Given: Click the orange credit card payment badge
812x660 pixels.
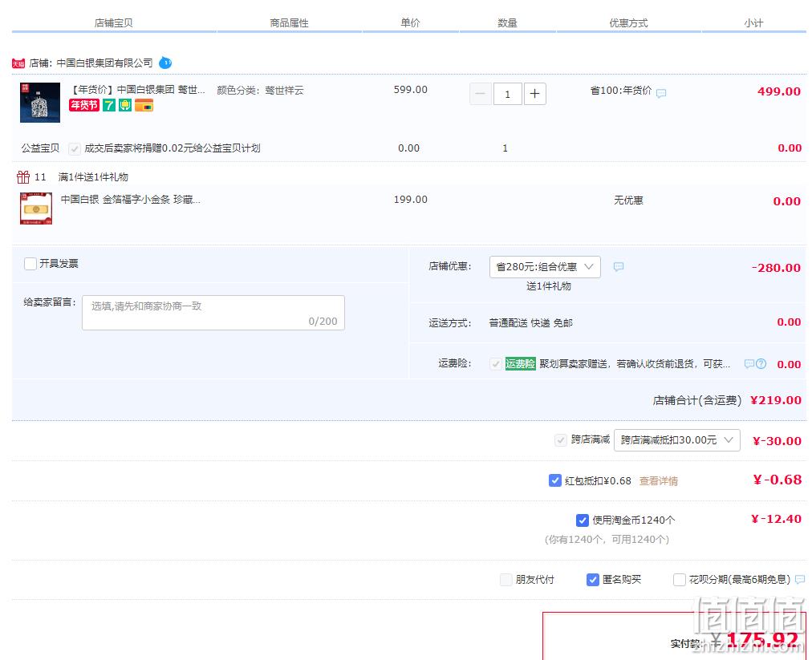Looking at the screenshot, I should 144,105.
